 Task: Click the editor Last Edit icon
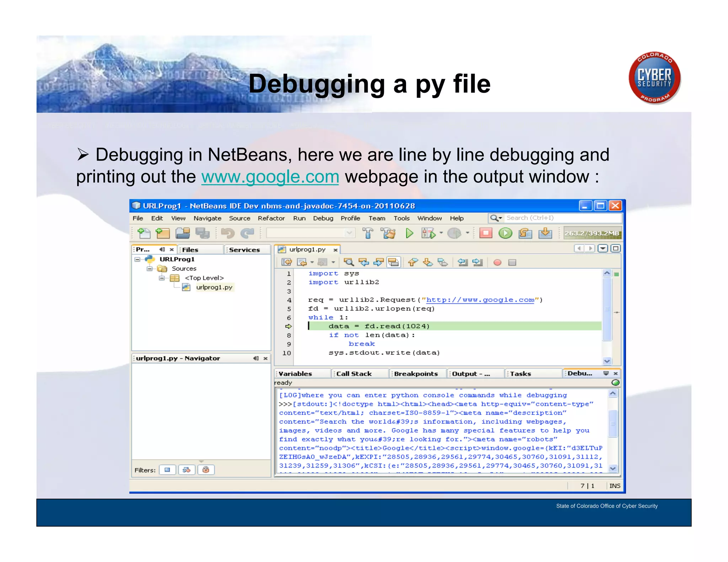pos(287,262)
